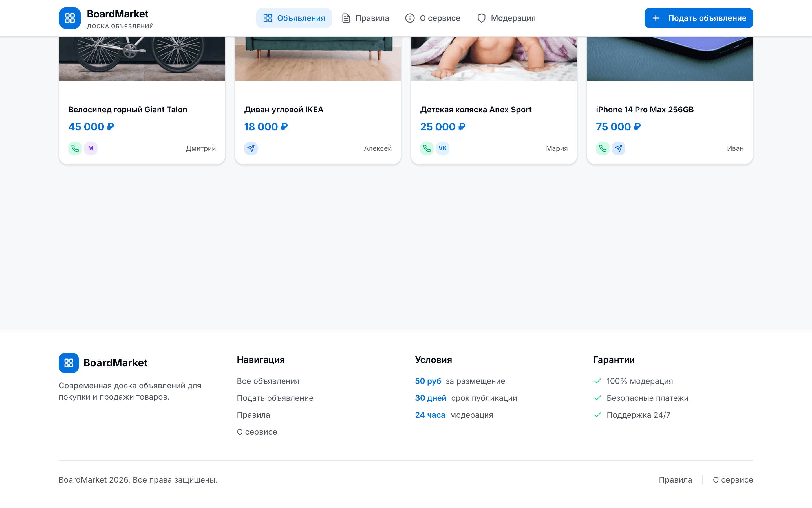Click the checkmark next to Поддержка 24/7
The image size is (812, 508).
click(597, 415)
